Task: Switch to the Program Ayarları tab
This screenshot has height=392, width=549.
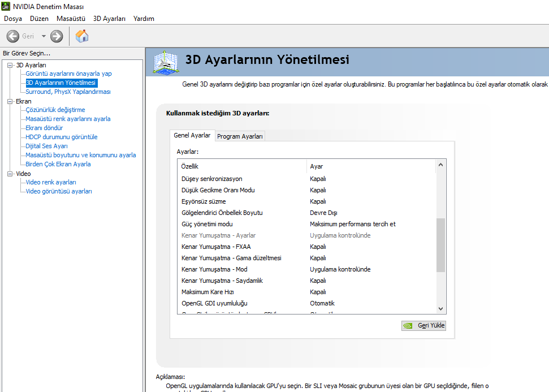Action: (x=240, y=136)
